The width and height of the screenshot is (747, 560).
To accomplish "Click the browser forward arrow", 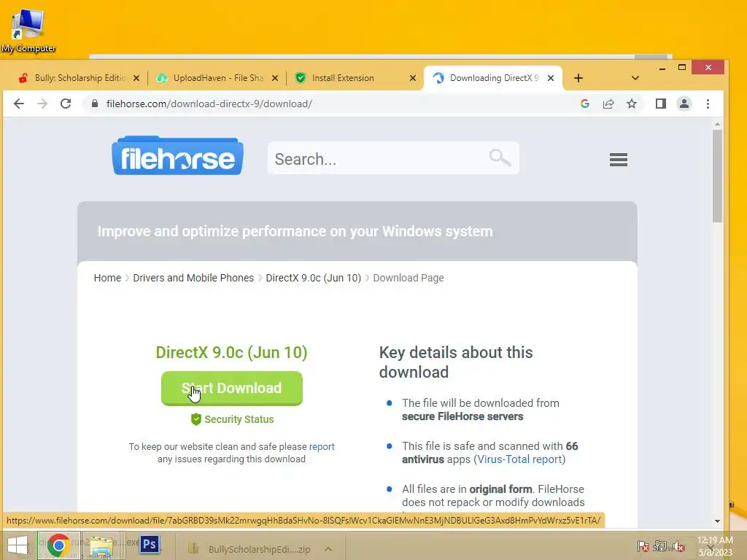I will [x=42, y=104].
